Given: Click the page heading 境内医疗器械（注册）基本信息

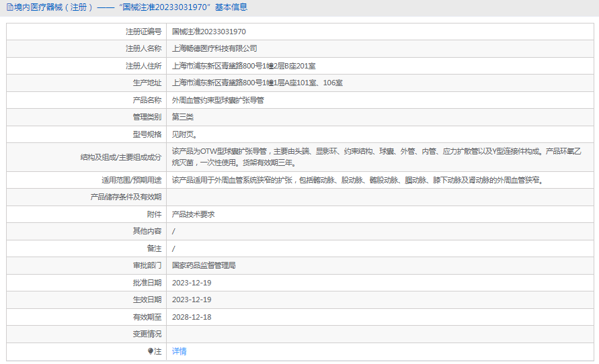Looking at the screenshot, I should pyautogui.click(x=130, y=7).
